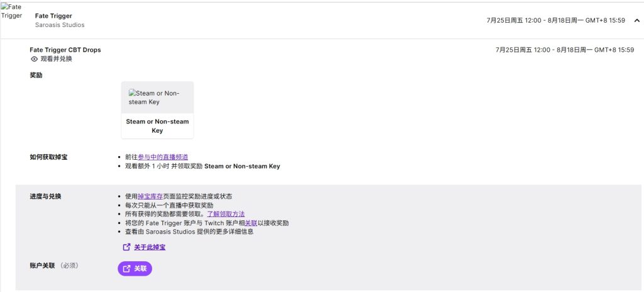Click the 每次只能从一个直播中获取奖励 line
This screenshot has width=644, height=292.
(169, 205)
